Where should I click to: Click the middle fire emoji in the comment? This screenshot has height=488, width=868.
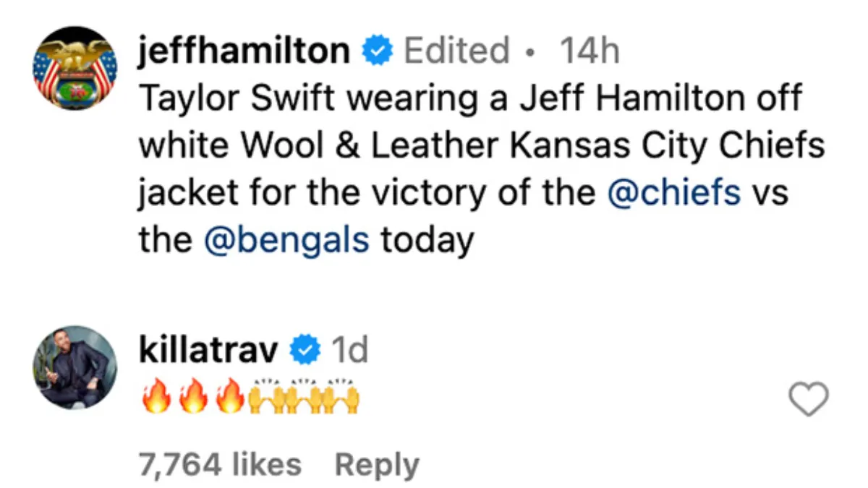pos(193,398)
